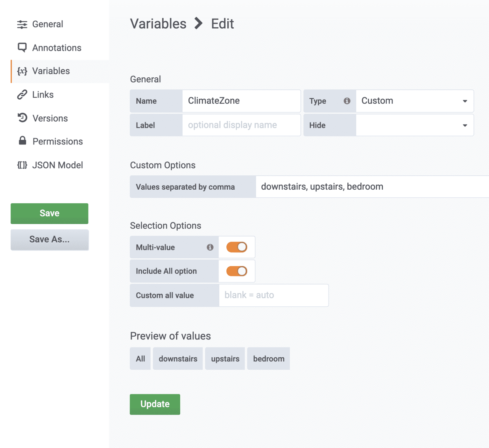Click the info icon beside Multi-value
Viewport: 489px width, 448px height.
click(x=210, y=247)
